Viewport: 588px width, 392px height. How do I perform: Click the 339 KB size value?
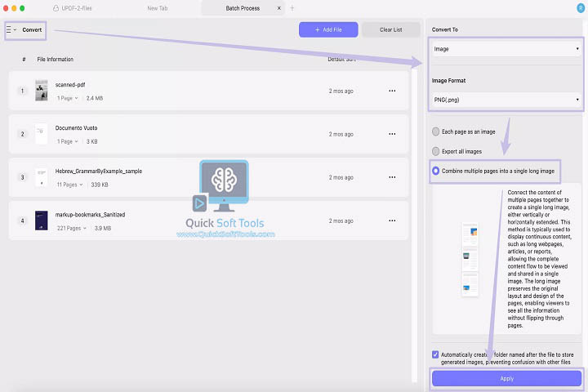pyautogui.click(x=100, y=185)
